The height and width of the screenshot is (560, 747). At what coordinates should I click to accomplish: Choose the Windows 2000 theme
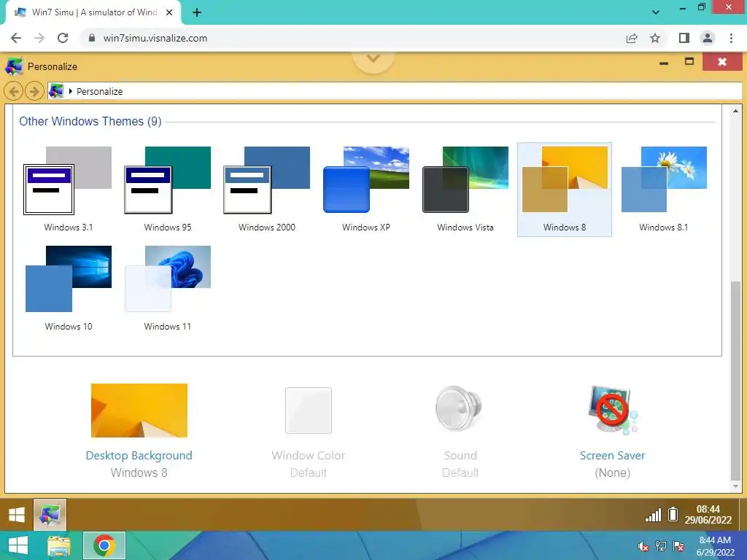click(x=267, y=190)
